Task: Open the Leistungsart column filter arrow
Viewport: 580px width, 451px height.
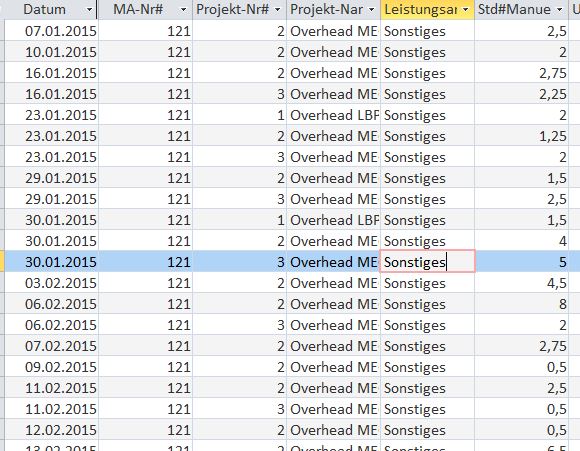Action: pyautogui.click(x=466, y=10)
